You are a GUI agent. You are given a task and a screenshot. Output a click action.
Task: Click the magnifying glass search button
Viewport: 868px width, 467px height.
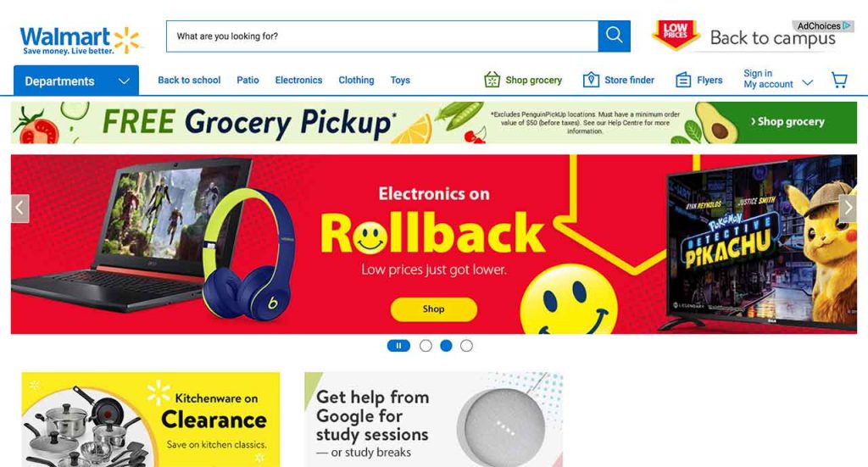(614, 36)
